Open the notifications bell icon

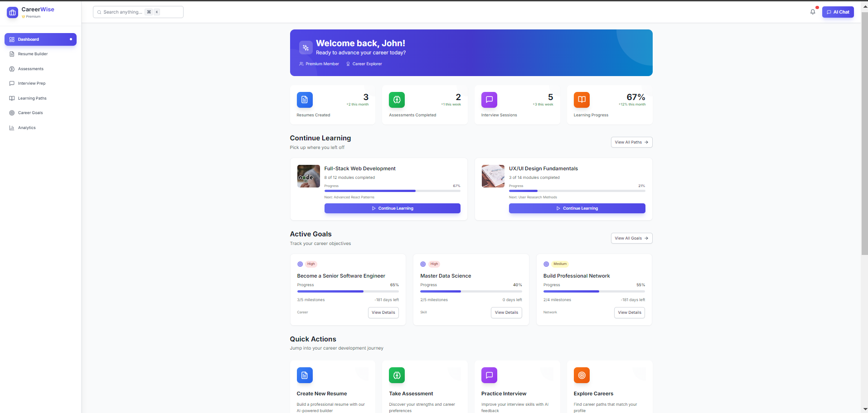[x=813, y=12]
